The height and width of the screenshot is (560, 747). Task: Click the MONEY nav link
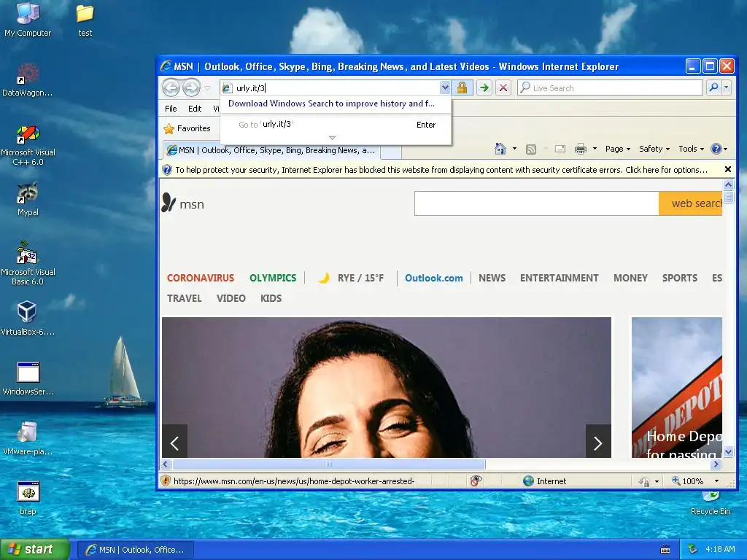tap(630, 278)
